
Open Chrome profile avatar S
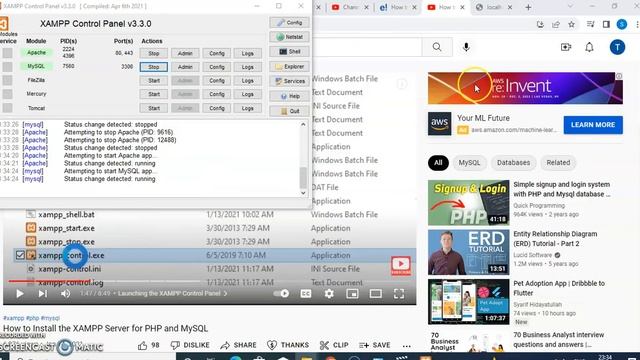(622, 24)
